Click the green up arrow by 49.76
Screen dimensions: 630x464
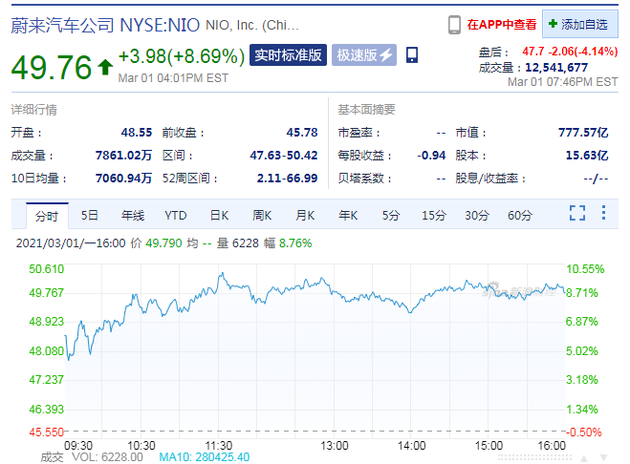pos(106,67)
